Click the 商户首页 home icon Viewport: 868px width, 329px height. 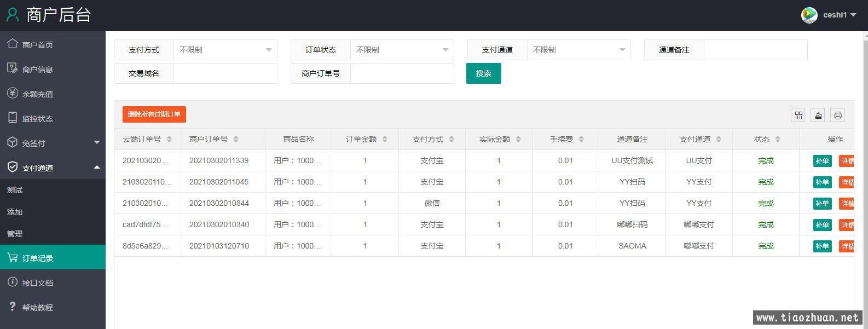tap(13, 44)
